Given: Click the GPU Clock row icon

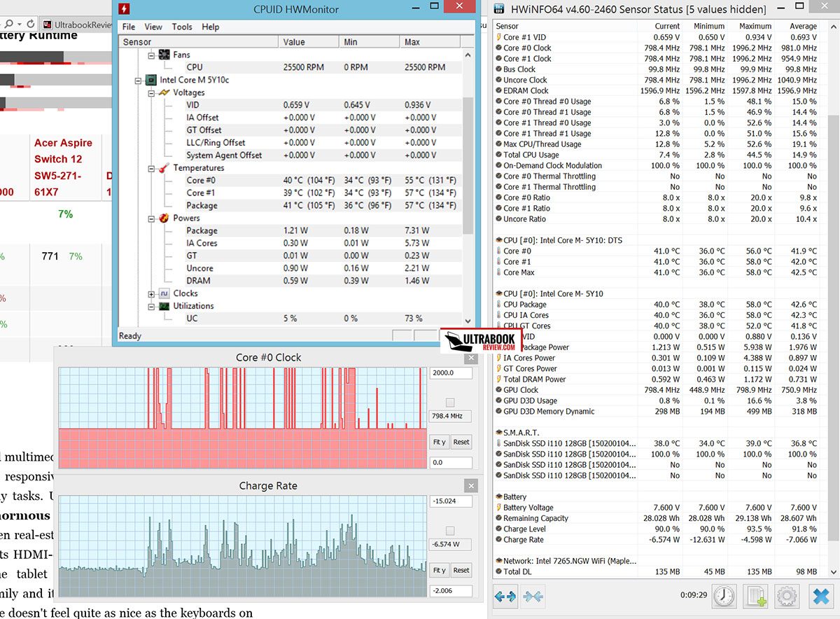Looking at the screenshot, I should pos(498,390).
